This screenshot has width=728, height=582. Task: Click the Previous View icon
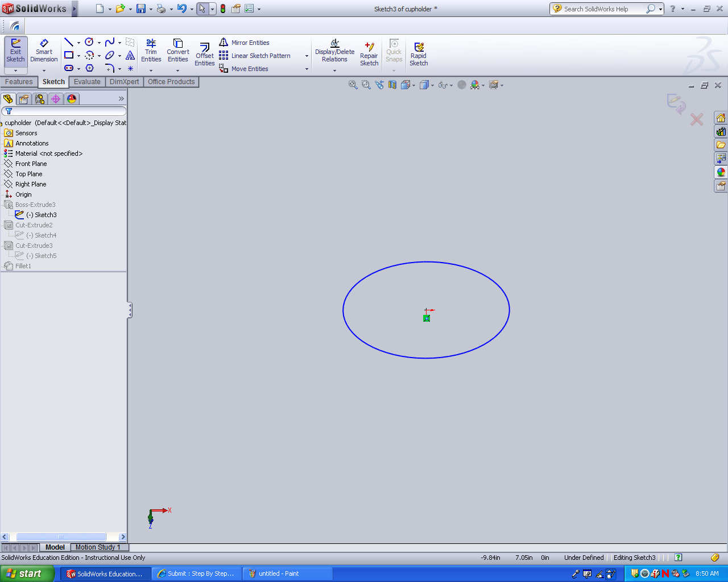tap(379, 85)
